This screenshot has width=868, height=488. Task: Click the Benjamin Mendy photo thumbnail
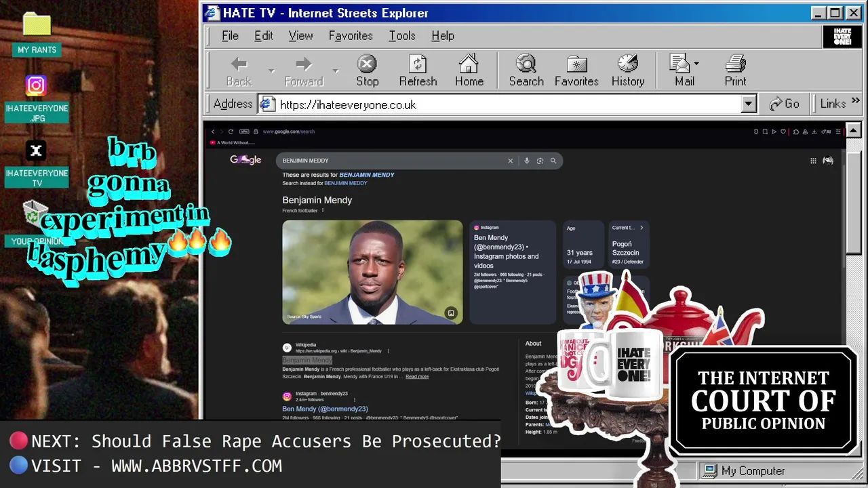372,272
